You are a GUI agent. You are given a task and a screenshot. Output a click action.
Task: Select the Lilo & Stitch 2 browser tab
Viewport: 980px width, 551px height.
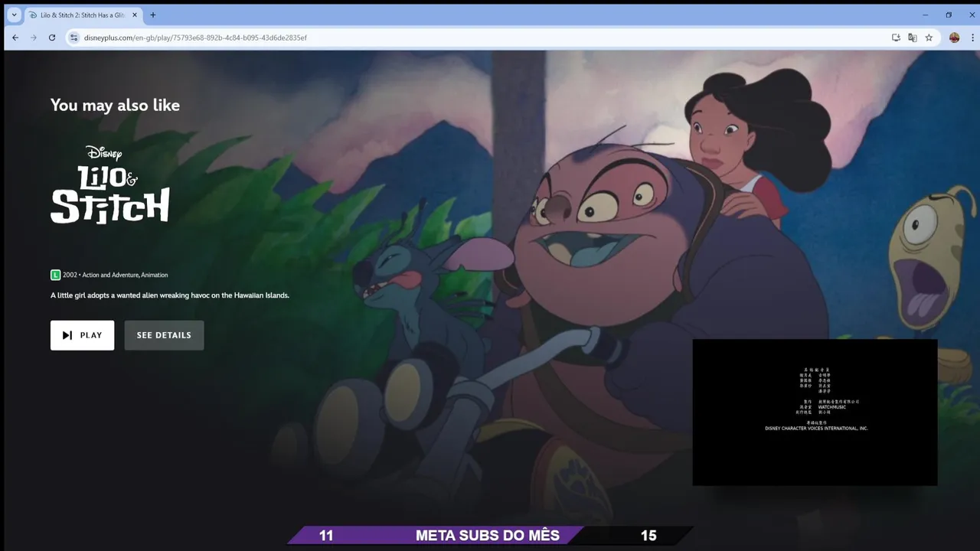pyautogui.click(x=83, y=15)
